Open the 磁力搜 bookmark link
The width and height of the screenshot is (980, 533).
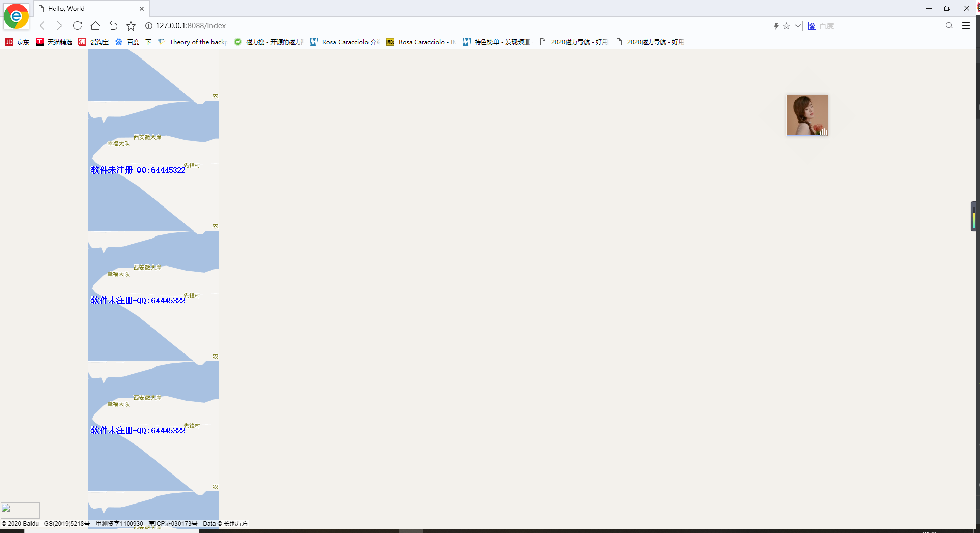click(x=267, y=42)
